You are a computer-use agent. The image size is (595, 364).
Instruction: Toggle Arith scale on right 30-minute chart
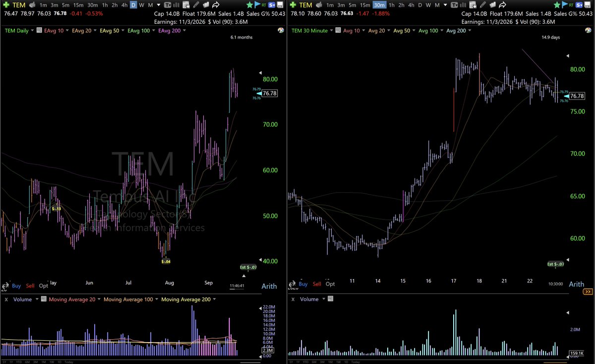pos(577,284)
